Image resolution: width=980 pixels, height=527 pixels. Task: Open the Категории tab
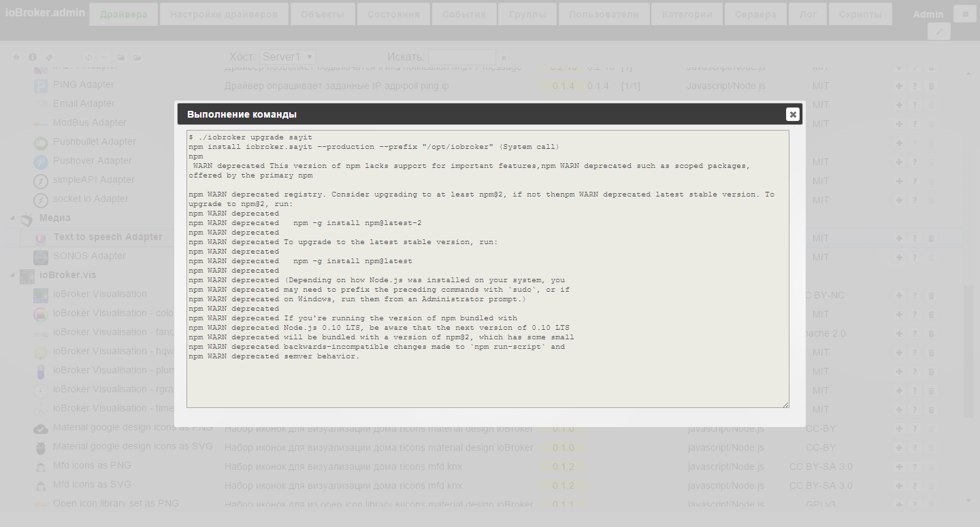click(687, 14)
